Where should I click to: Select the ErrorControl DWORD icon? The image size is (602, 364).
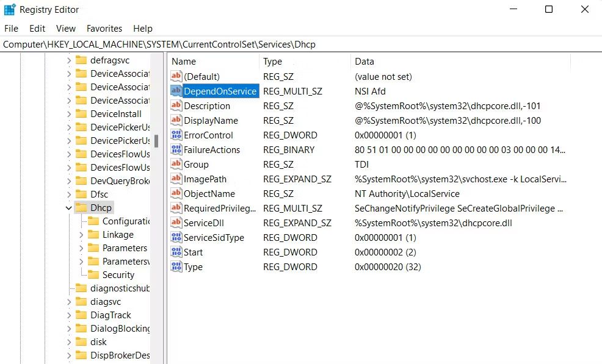176,135
